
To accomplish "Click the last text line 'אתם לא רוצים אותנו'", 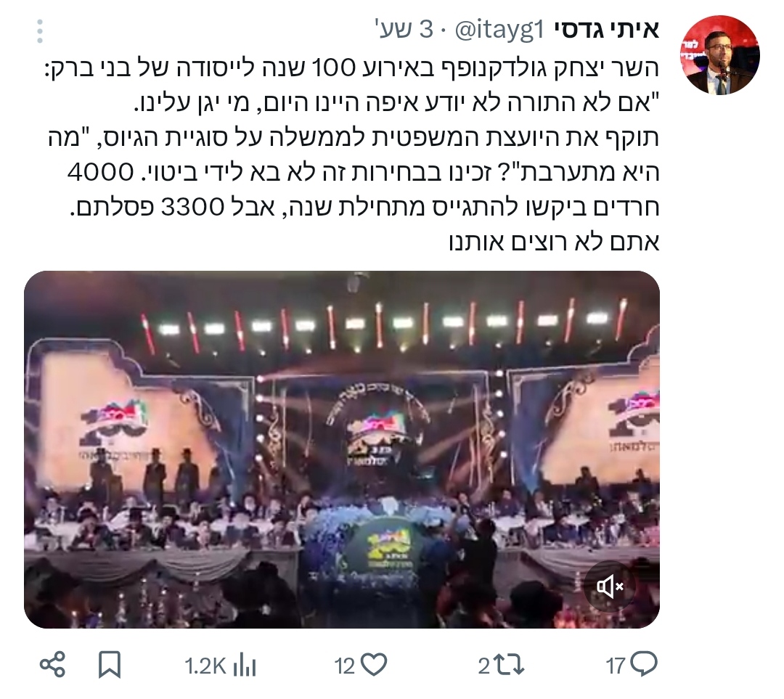I will pos(554,242).
